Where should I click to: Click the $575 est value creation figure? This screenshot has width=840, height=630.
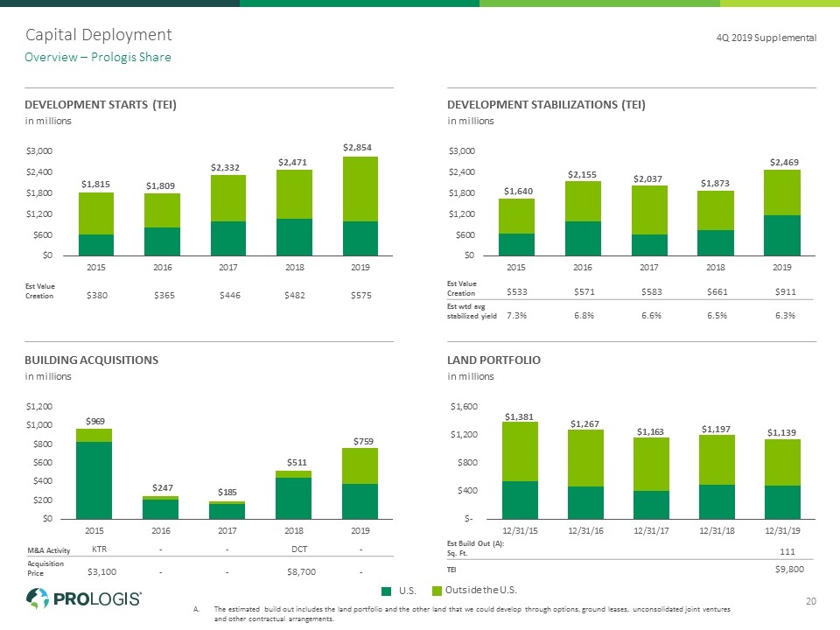click(x=361, y=295)
